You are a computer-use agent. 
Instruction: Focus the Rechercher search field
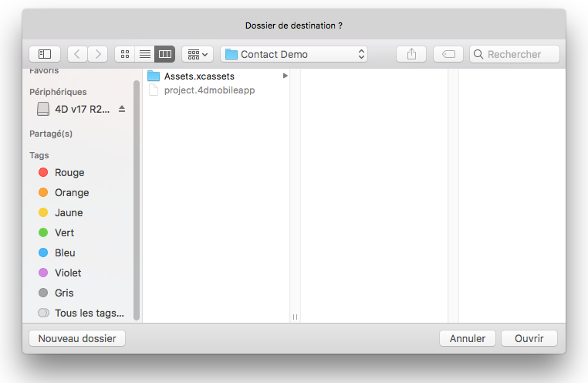(521, 54)
